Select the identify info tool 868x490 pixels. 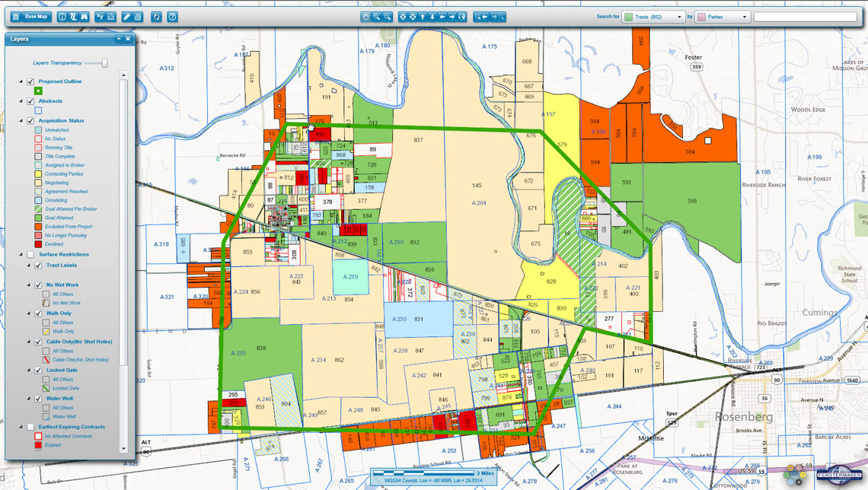(x=62, y=16)
